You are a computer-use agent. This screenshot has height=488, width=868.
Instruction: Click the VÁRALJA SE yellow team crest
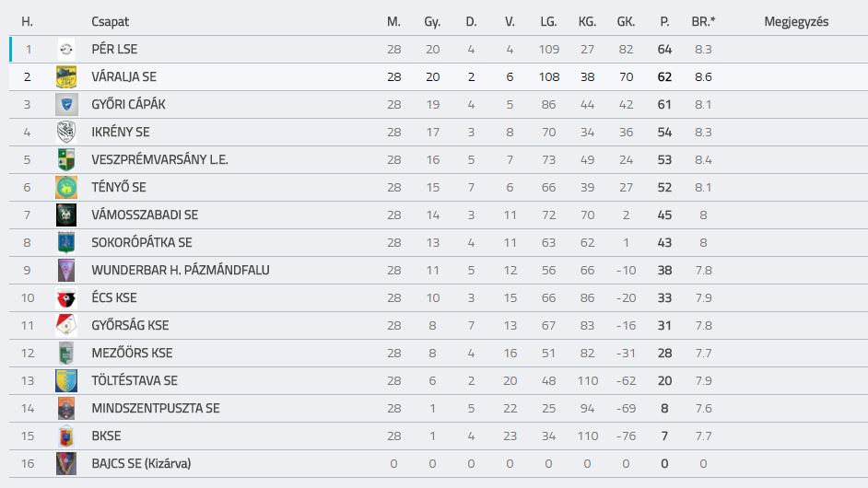[66, 77]
